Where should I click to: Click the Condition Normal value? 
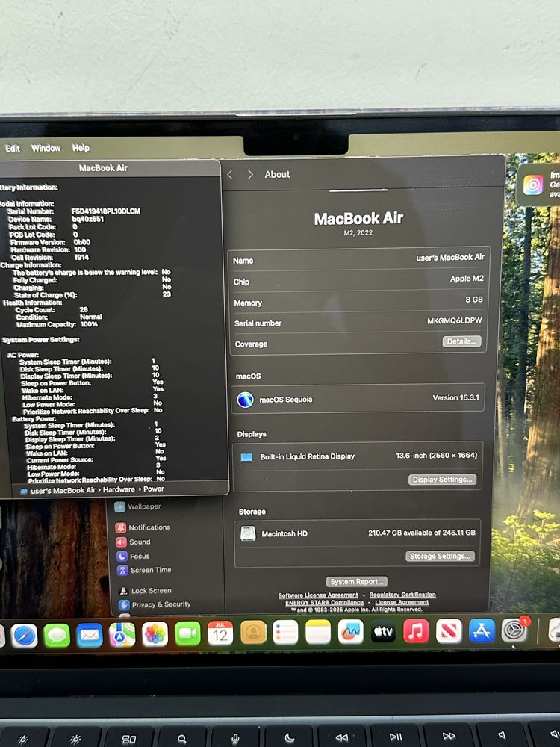(91, 317)
